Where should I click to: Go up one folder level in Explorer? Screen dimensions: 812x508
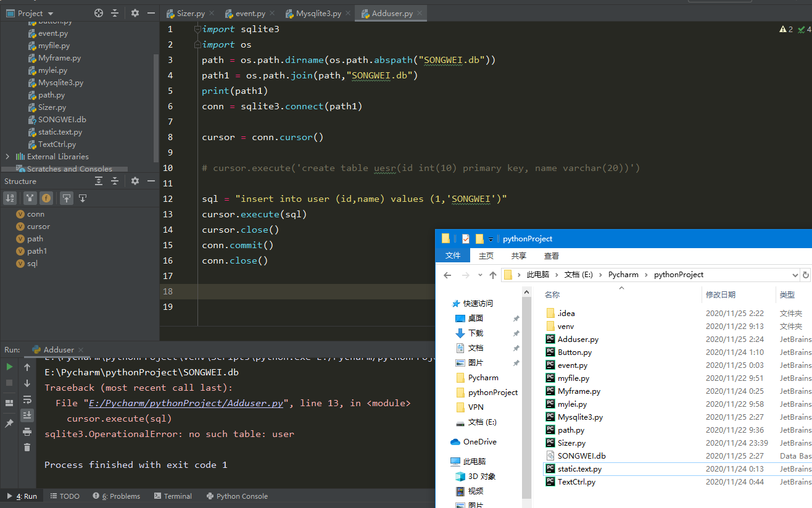[x=492, y=275]
